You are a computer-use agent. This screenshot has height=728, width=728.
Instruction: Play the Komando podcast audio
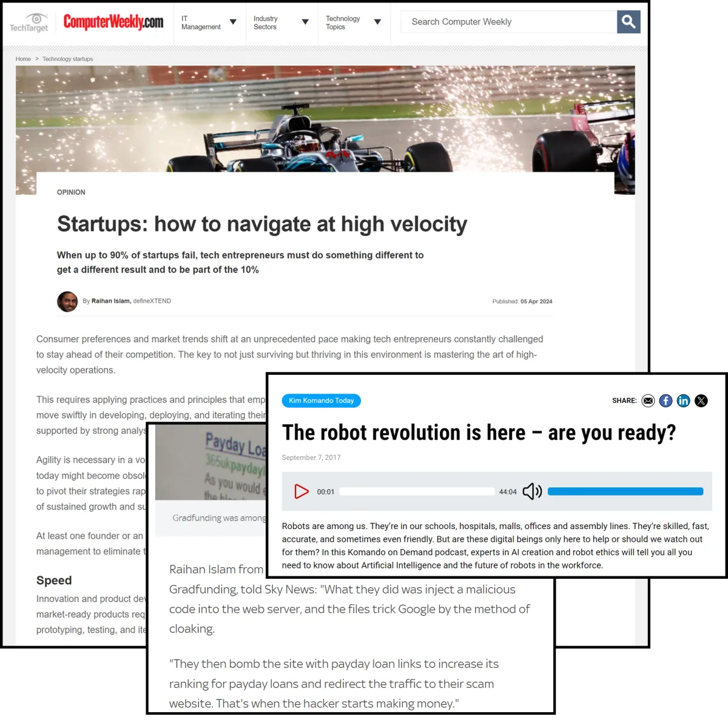pyautogui.click(x=301, y=491)
